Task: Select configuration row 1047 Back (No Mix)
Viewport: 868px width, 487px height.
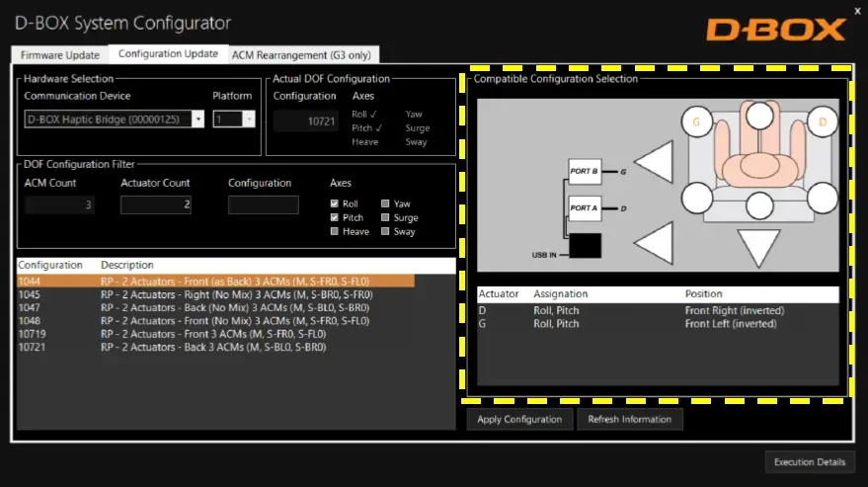Action: click(236, 307)
